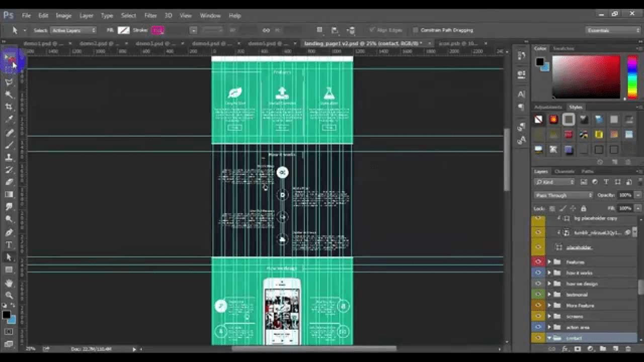The image size is (644, 362).
Task: Select the Gradient tool
Action: [x=9, y=195]
